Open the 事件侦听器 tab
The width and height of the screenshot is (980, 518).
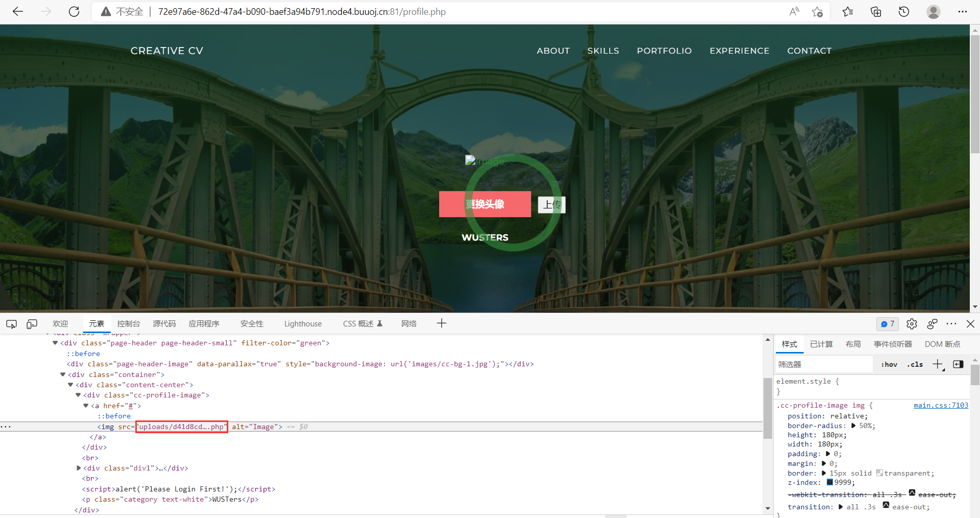coord(893,344)
